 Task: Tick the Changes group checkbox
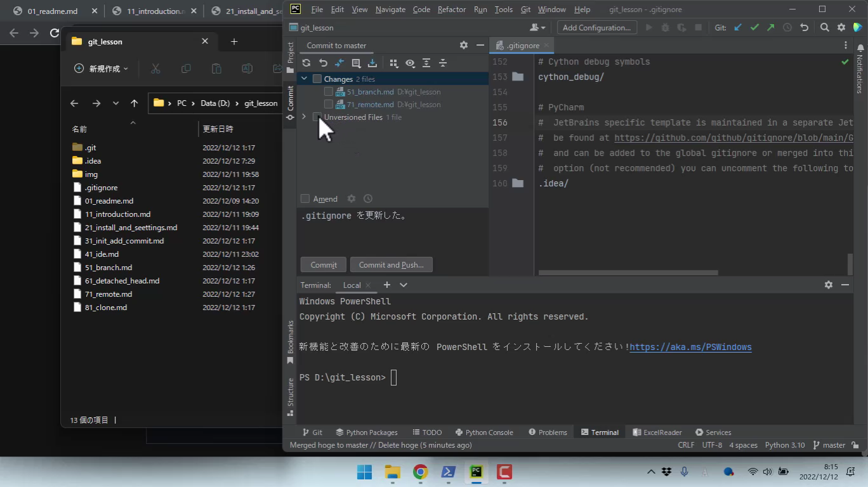(x=317, y=79)
